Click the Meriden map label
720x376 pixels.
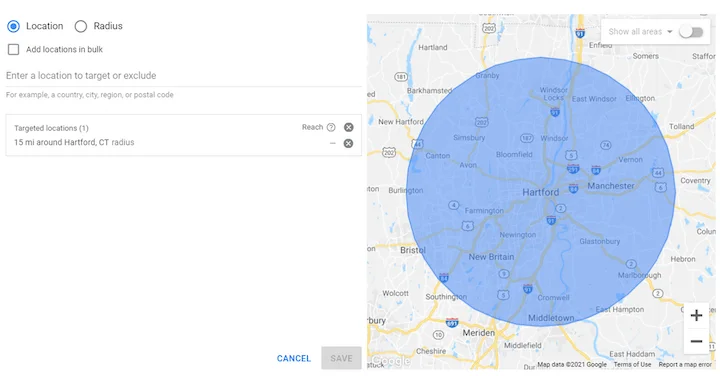coord(478,333)
